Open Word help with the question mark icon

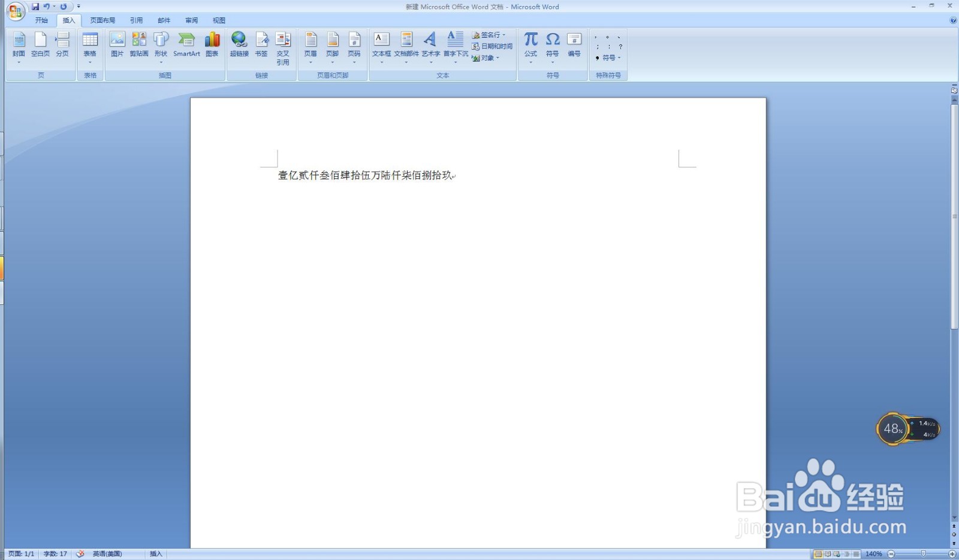coord(953,20)
